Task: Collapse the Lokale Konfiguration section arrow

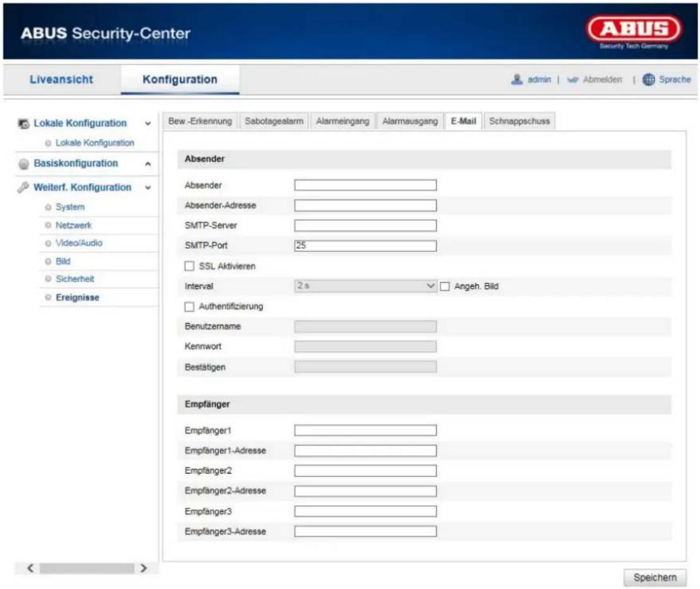Action: 148,124
